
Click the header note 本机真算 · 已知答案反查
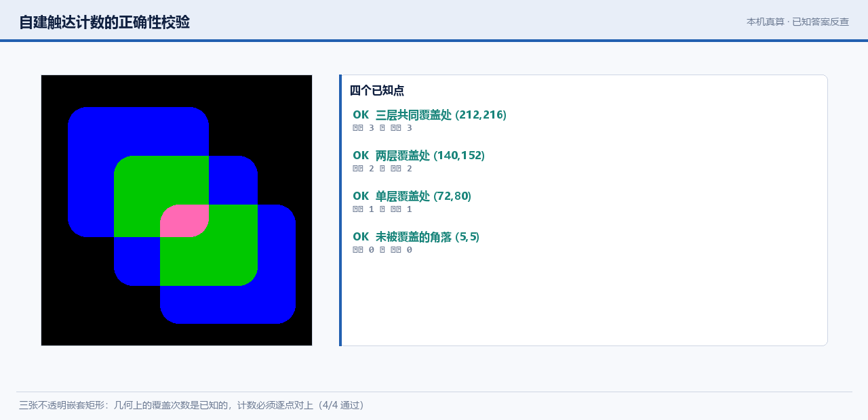tap(797, 22)
